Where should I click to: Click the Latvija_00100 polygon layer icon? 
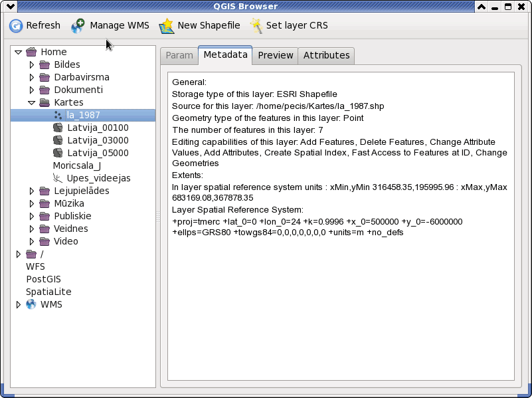[x=58, y=128]
